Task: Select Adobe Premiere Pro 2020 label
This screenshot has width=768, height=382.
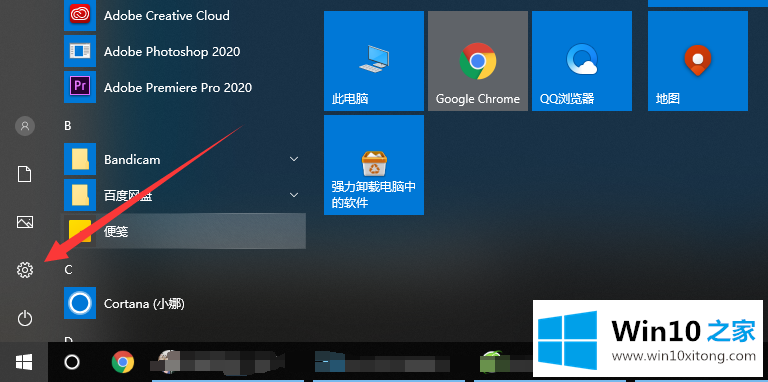Action: pos(178,88)
